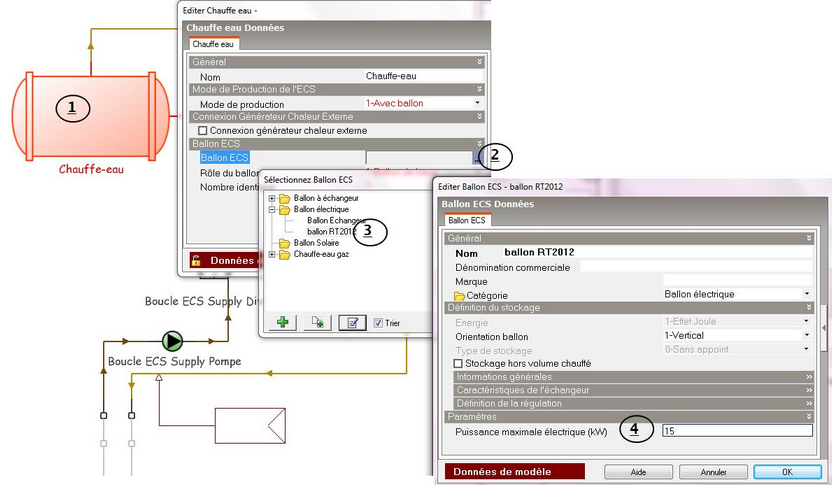Click the OK button
Viewport: 832px width, 485px height.
(786, 472)
